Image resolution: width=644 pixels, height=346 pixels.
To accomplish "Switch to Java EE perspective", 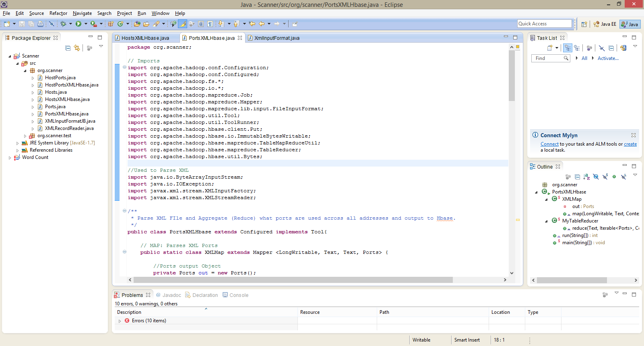I will pyautogui.click(x=605, y=24).
